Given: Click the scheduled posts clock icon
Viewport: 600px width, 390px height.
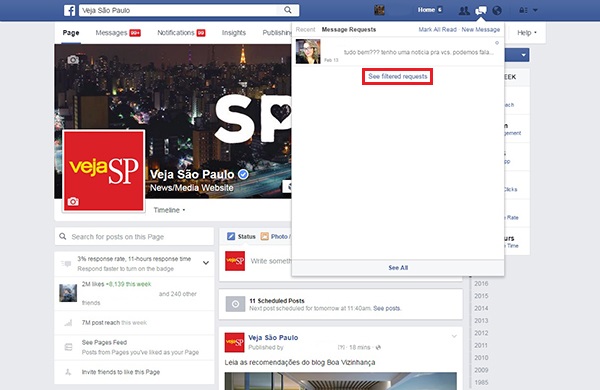Looking at the screenshot, I should click(x=235, y=304).
